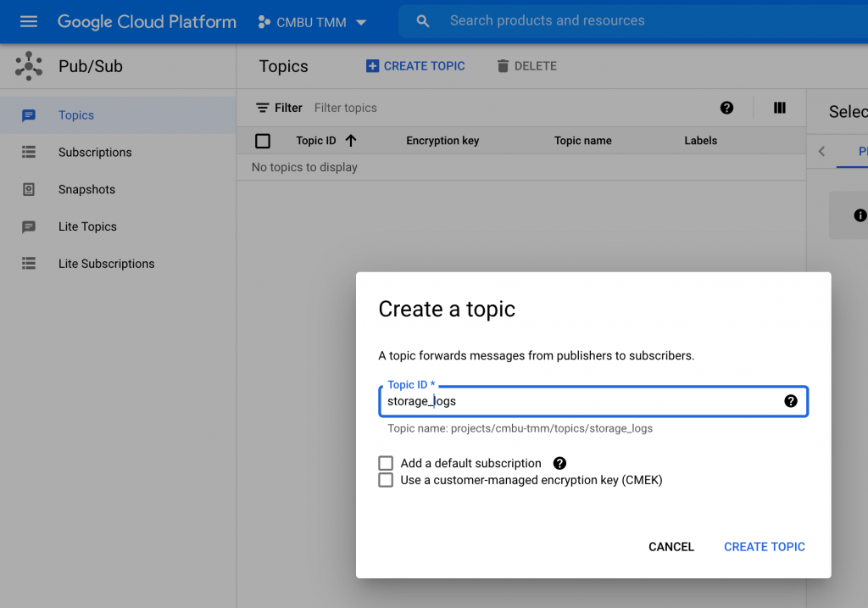Collapse the right panel with chevron arrow
The height and width of the screenshot is (608, 868).
pyautogui.click(x=821, y=152)
